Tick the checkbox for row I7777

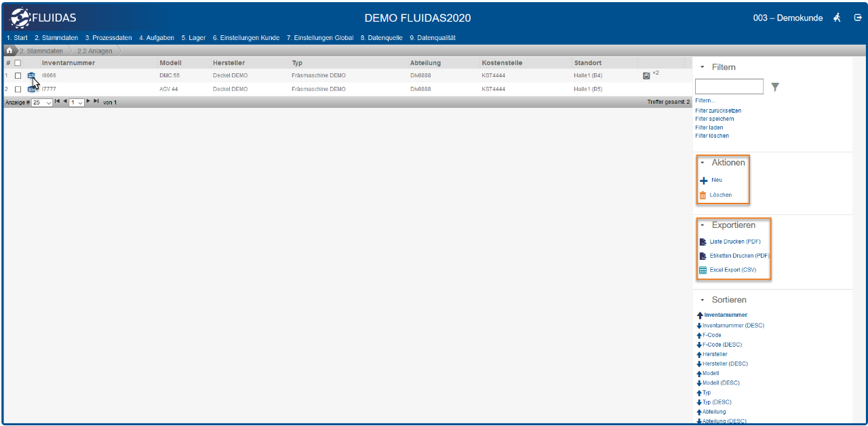pos(18,89)
